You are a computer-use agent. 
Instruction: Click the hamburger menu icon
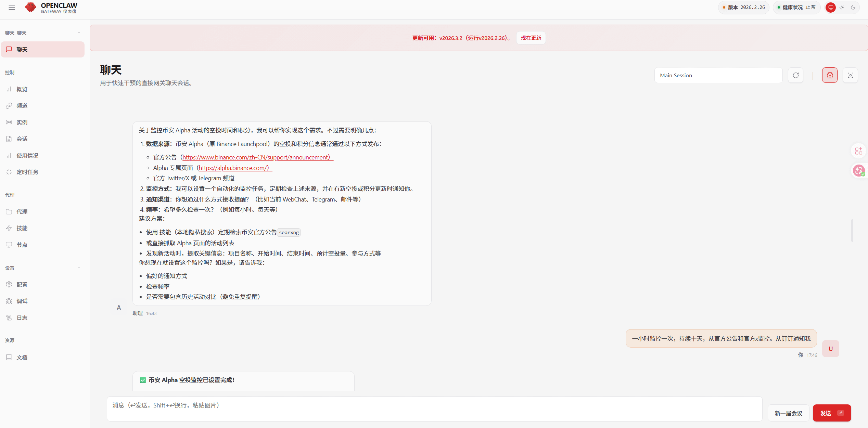click(x=12, y=8)
